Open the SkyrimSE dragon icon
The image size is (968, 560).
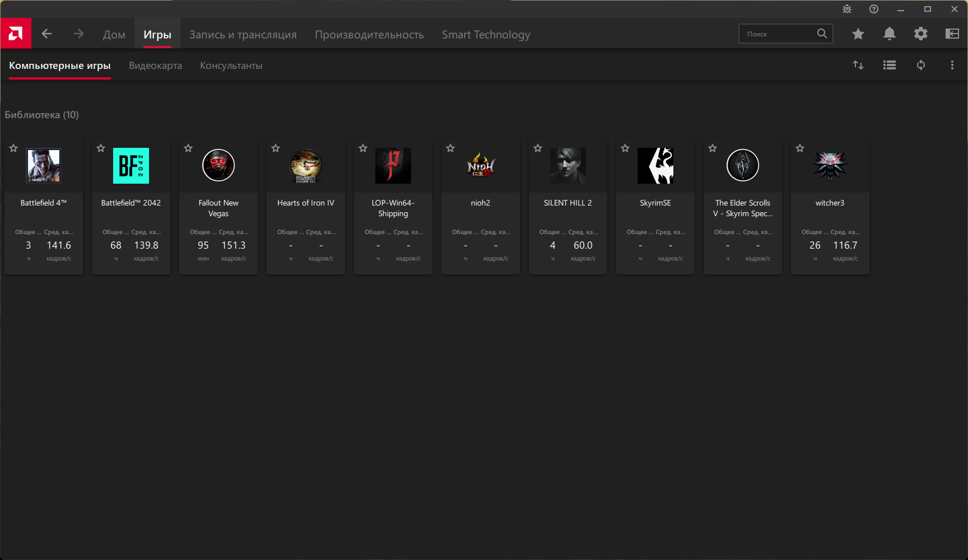coord(655,166)
